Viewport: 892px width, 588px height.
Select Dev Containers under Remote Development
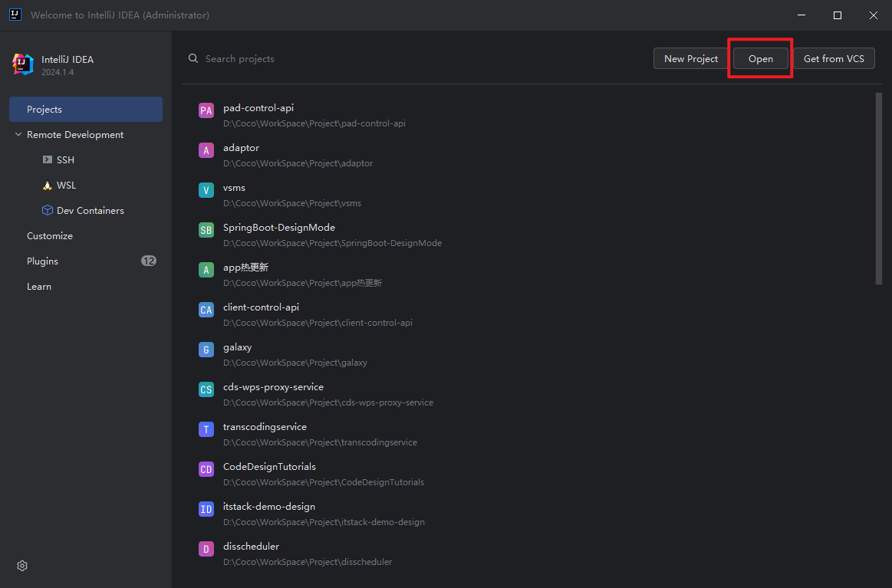point(91,210)
